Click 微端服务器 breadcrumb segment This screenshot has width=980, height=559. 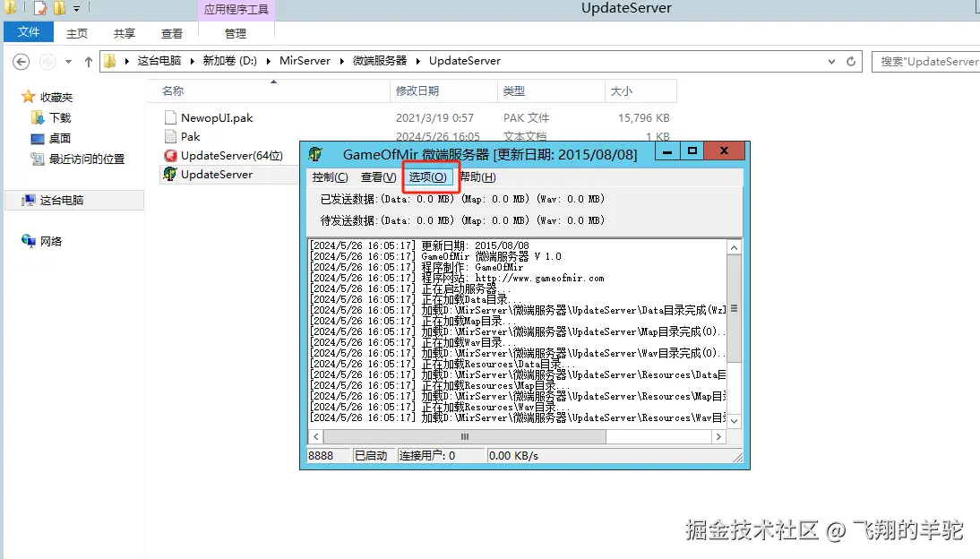tap(380, 61)
